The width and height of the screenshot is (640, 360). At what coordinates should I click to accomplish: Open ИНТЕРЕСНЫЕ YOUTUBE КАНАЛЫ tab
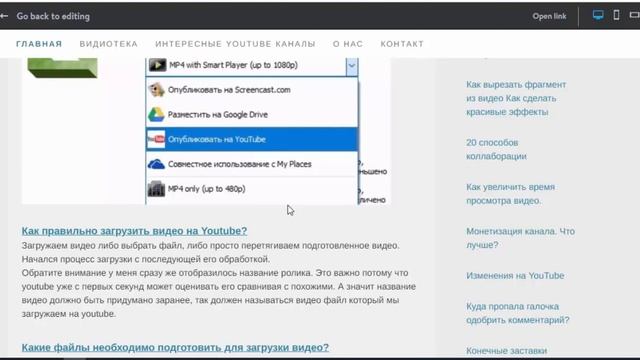(235, 44)
